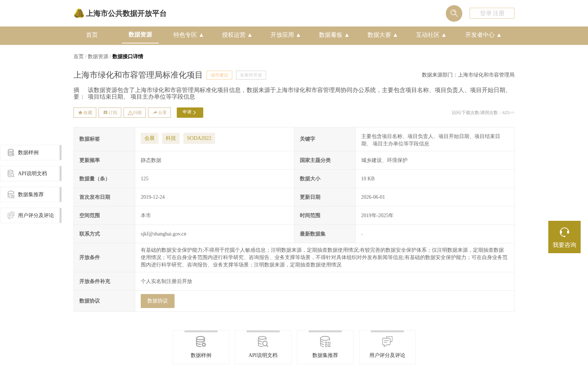Click the 收藏 star icon
Image resolution: width=588 pixels, height=368 pixels.
(x=80, y=113)
